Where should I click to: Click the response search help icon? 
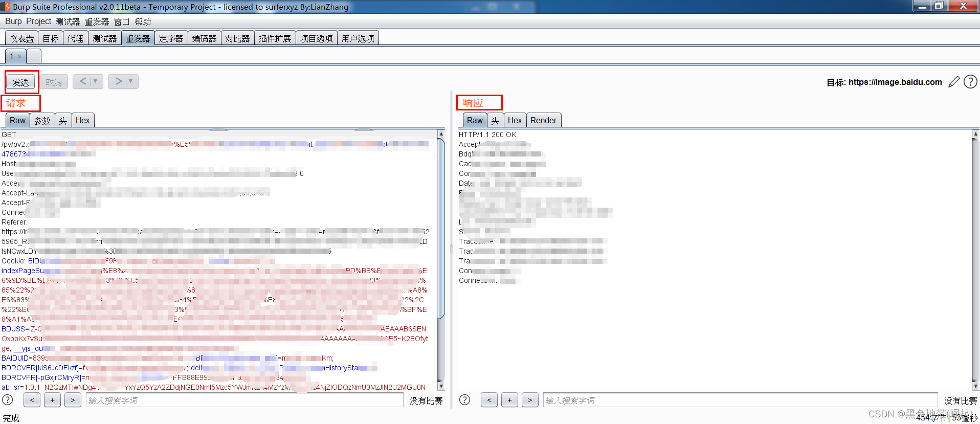(464, 400)
